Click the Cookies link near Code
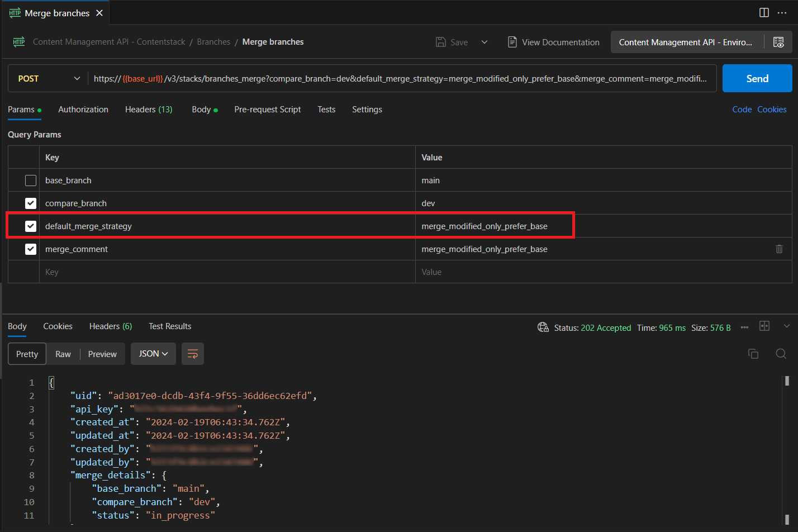Image resolution: width=798 pixels, height=532 pixels. [x=772, y=110]
